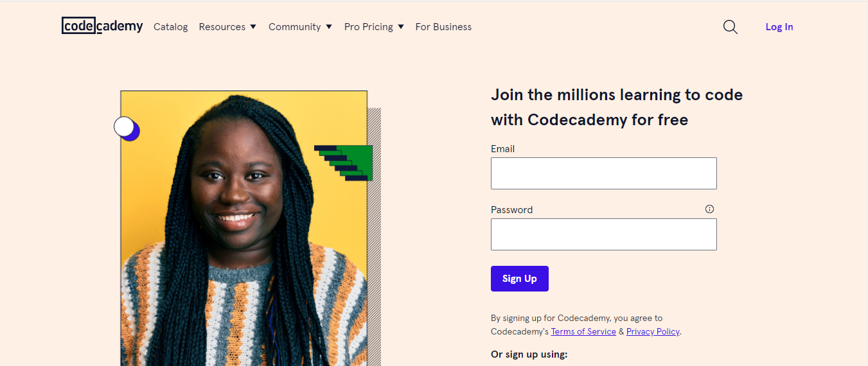Select the Resources menu label
Image resolution: width=868 pixels, height=366 pixels.
(222, 27)
